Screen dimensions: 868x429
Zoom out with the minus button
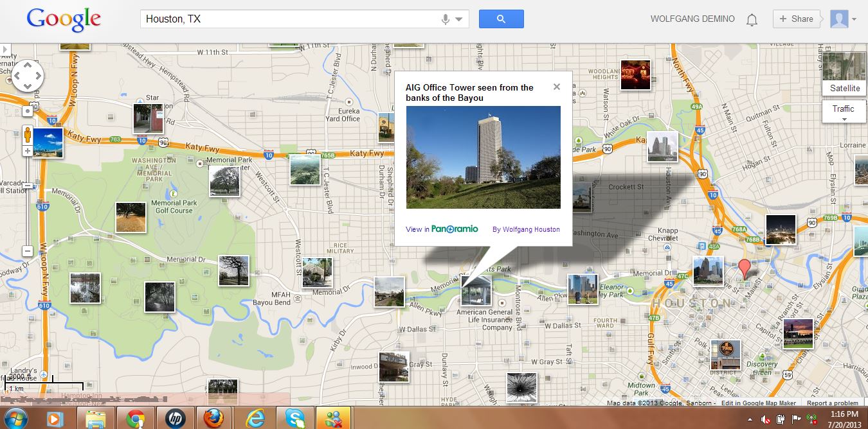[27, 250]
